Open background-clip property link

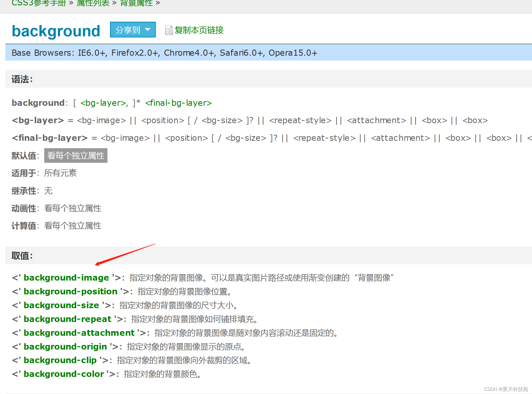(60, 360)
